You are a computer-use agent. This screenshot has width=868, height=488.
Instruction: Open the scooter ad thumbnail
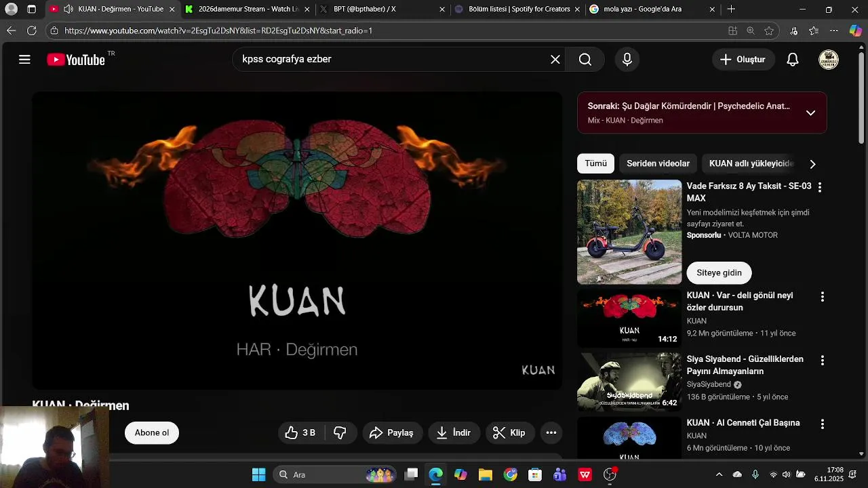[629, 232]
